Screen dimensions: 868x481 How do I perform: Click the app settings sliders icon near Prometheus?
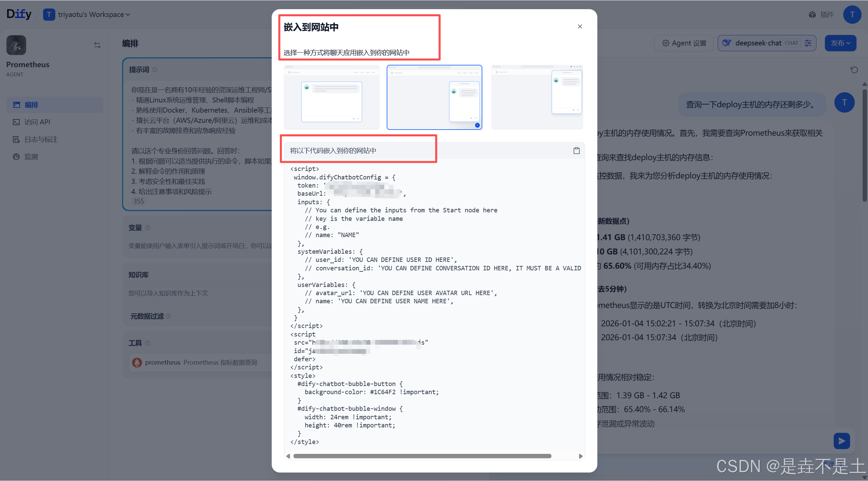[x=97, y=45]
